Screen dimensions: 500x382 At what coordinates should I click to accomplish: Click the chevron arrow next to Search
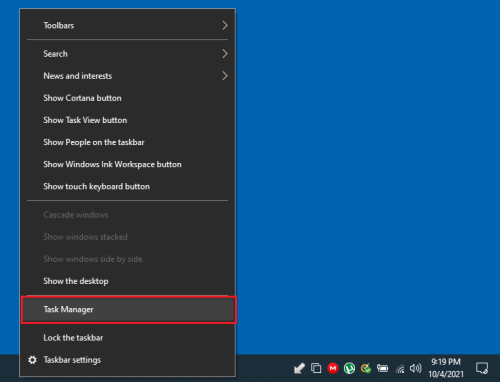tap(225, 54)
